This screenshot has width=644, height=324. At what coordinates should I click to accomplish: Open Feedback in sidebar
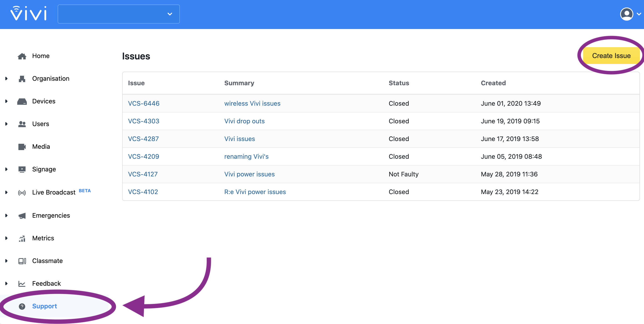[x=47, y=284]
